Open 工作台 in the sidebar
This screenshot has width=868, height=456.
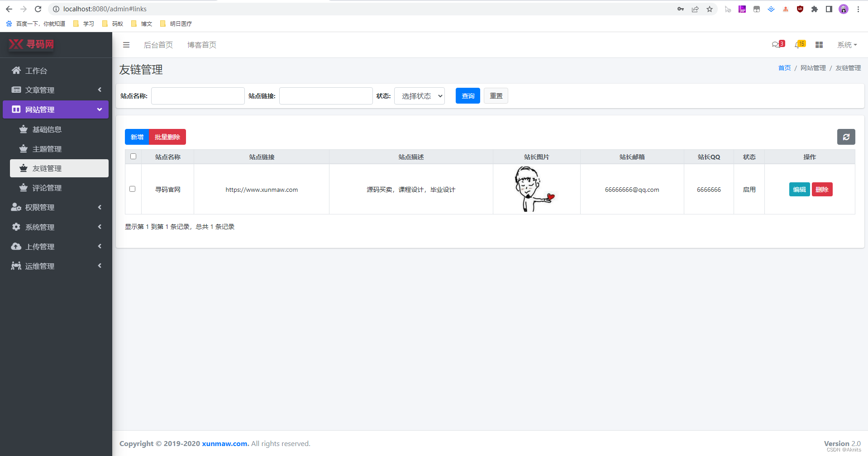pyautogui.click(x=56, y=71)
